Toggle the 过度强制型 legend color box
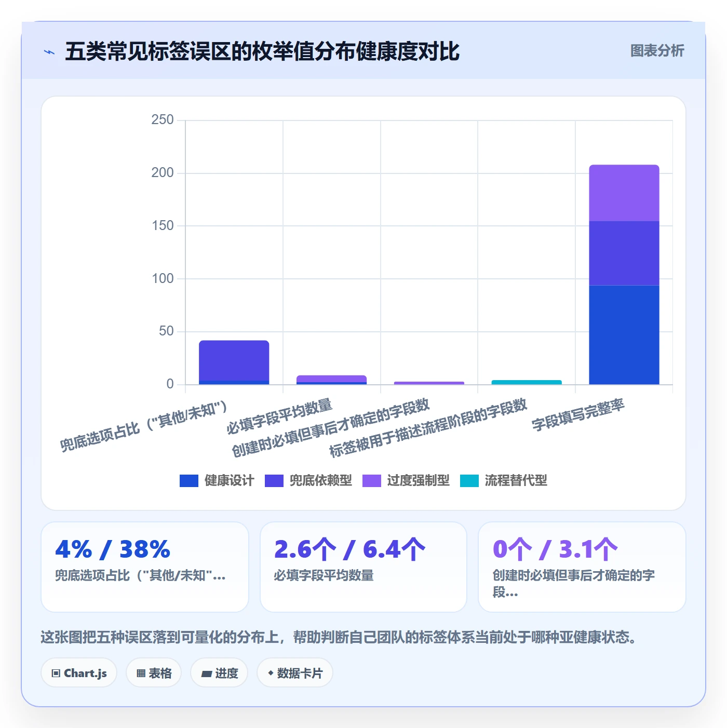727x728 pixels. 372,481
